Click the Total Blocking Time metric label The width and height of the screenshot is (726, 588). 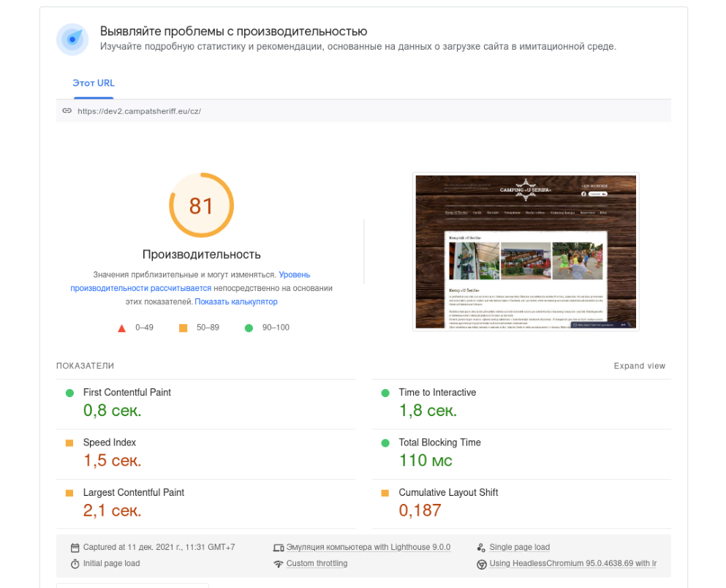pos(439,442)
